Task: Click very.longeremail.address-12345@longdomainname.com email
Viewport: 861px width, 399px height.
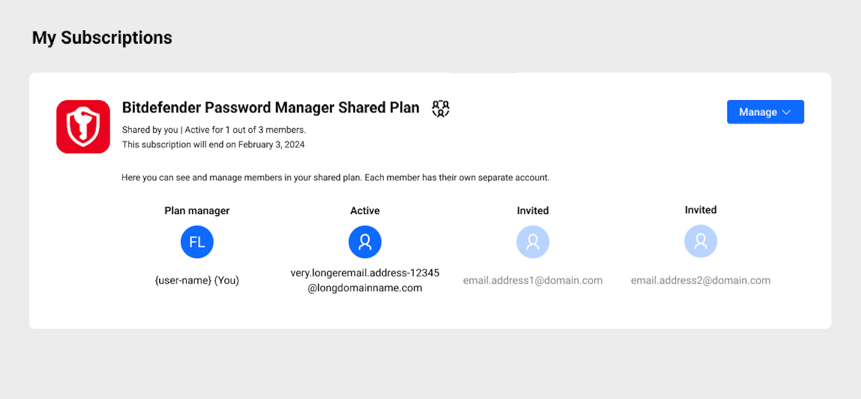Action: click(365, 280)
